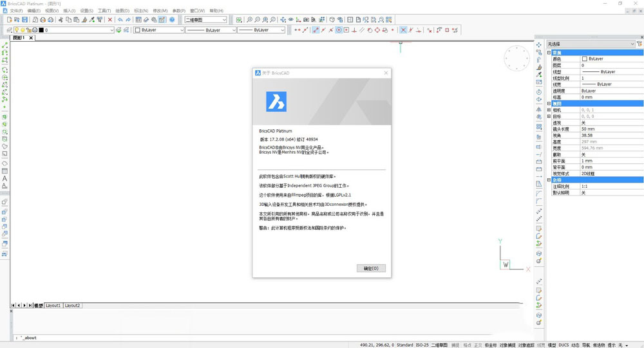Click the blue Help question mark icon
Viewport: 644px width, 348px height.
pos(172,20)
